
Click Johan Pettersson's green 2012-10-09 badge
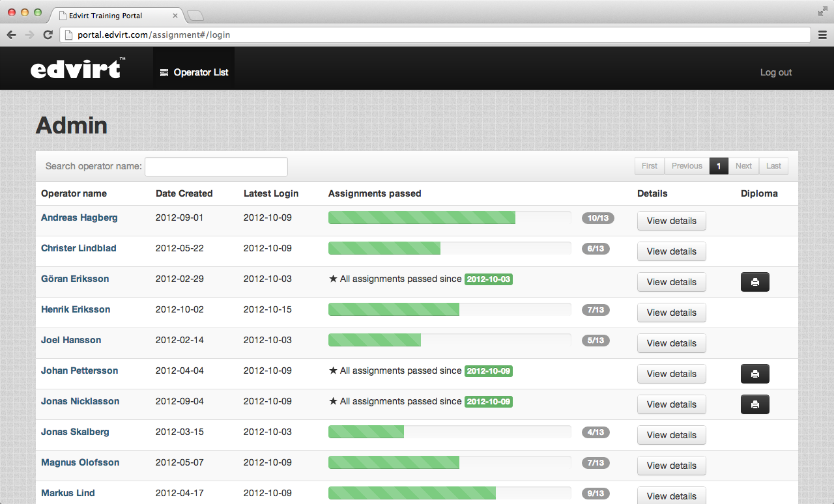point(489,371)
